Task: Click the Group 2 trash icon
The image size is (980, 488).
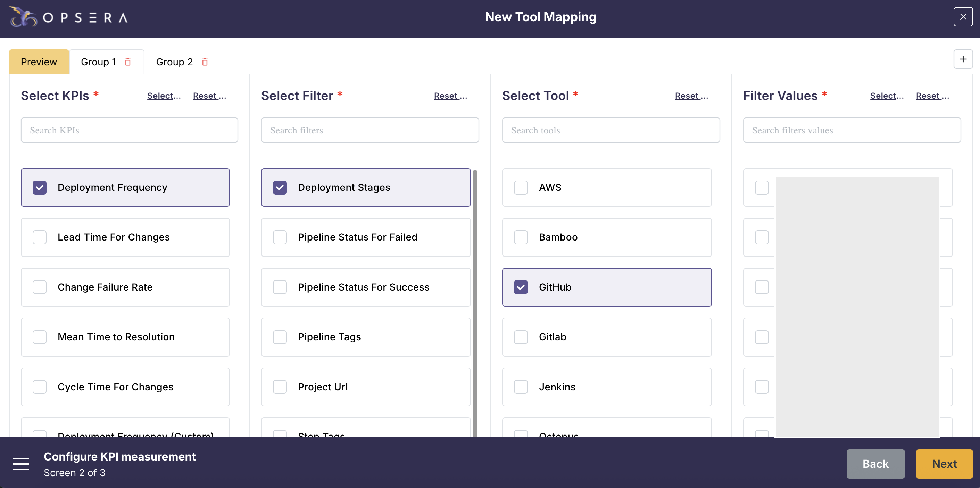Action: click(205, 62)
